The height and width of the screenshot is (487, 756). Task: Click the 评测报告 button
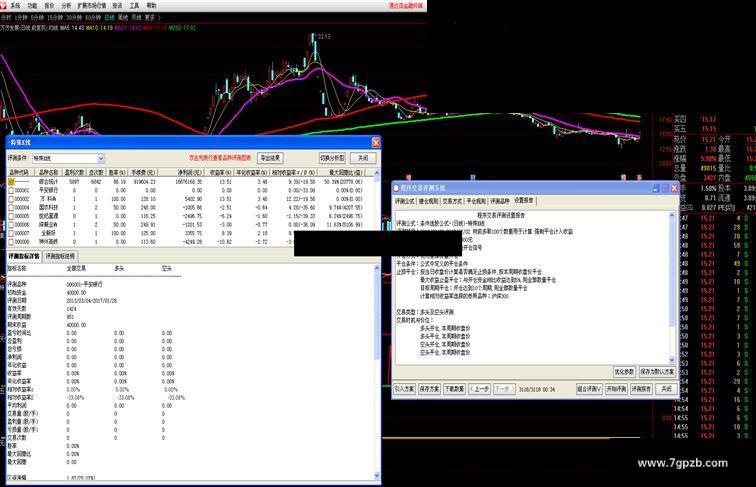coord(641,389)
